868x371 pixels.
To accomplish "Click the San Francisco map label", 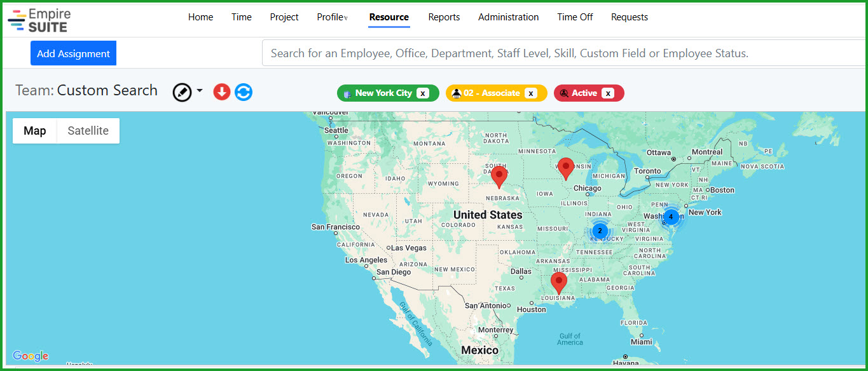I will [336, 227].
